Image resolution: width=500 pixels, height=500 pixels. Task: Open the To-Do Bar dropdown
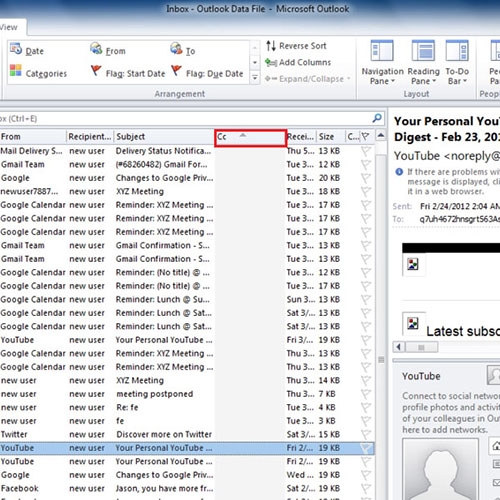(457, 62)
